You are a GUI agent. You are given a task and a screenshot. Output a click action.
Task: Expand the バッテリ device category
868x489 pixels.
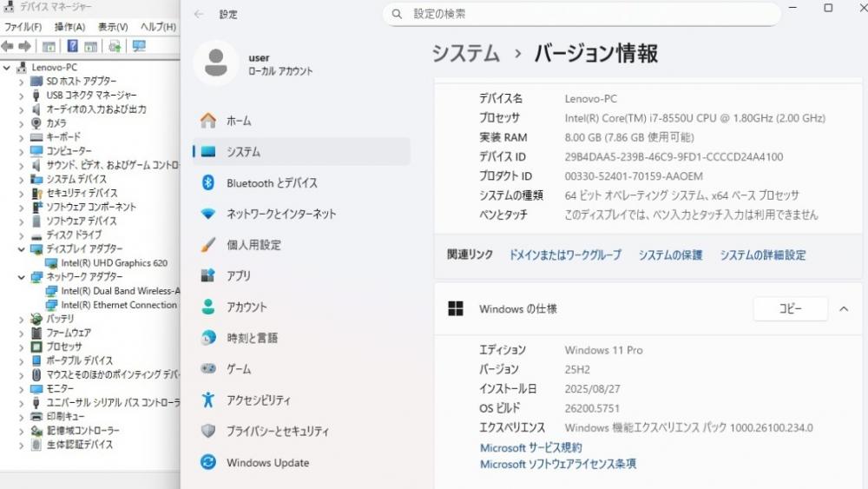click(22, 319)
